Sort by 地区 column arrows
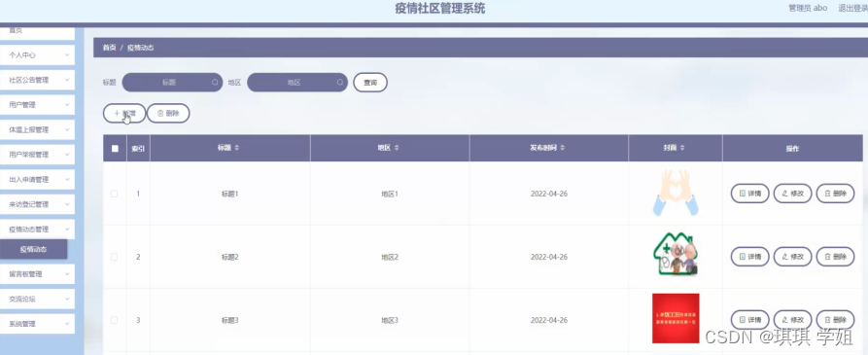Image resolution: width=868 pixels, height=355 pixels. (x=397, y=149)
